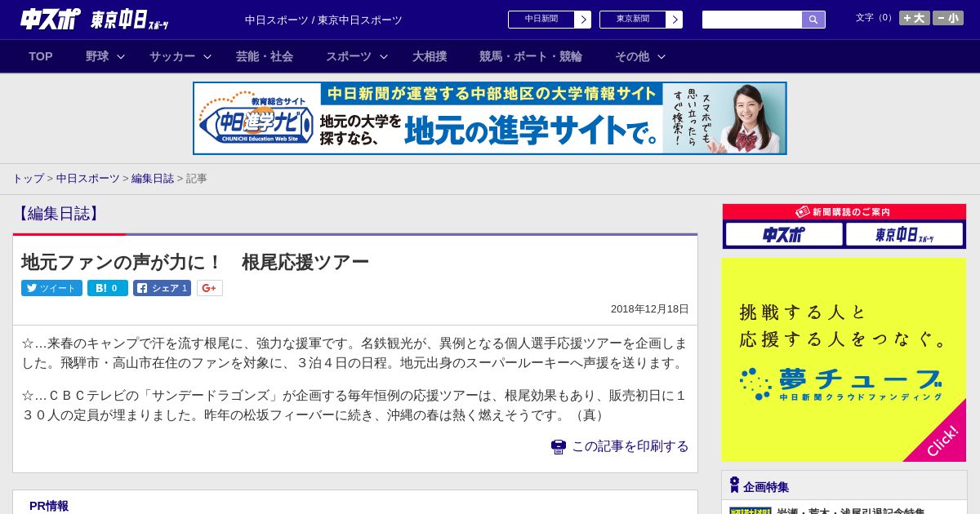Viewport: 980px width, 514px height.
Task: Click この記事を印刷する link
Action: click(630, 446)
